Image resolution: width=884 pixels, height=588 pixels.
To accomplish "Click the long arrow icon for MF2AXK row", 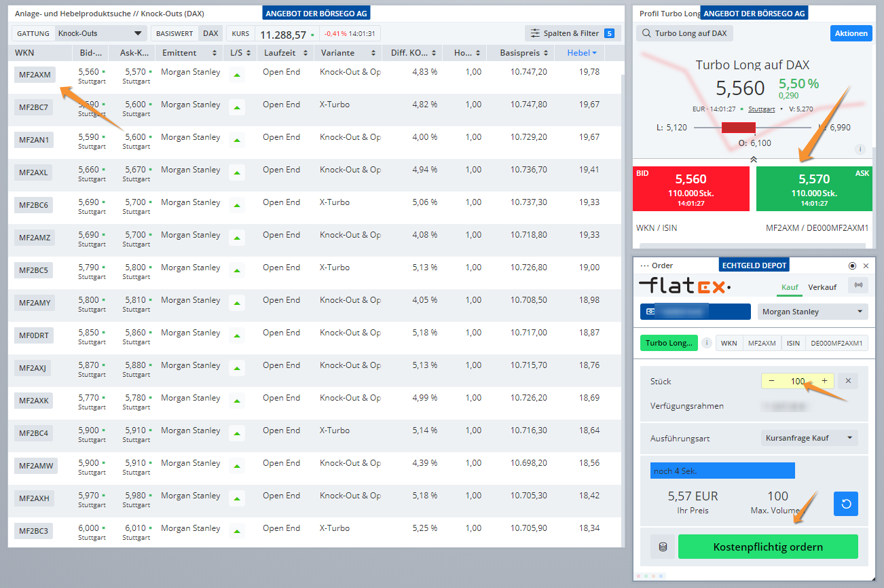I will 237,401.
